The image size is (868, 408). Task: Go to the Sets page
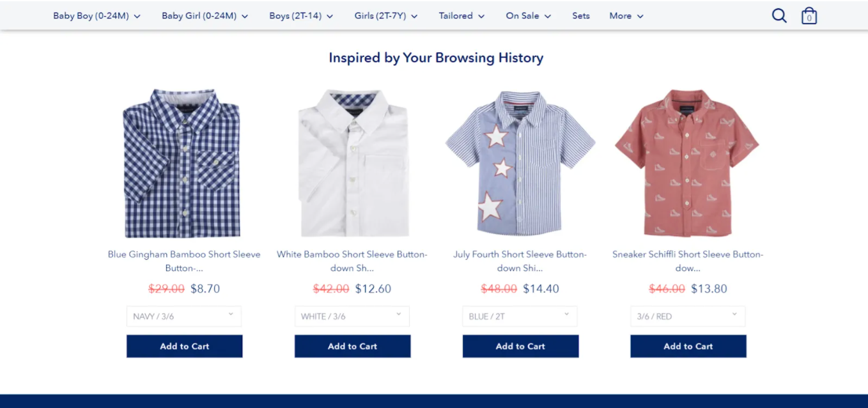point(581,16)
